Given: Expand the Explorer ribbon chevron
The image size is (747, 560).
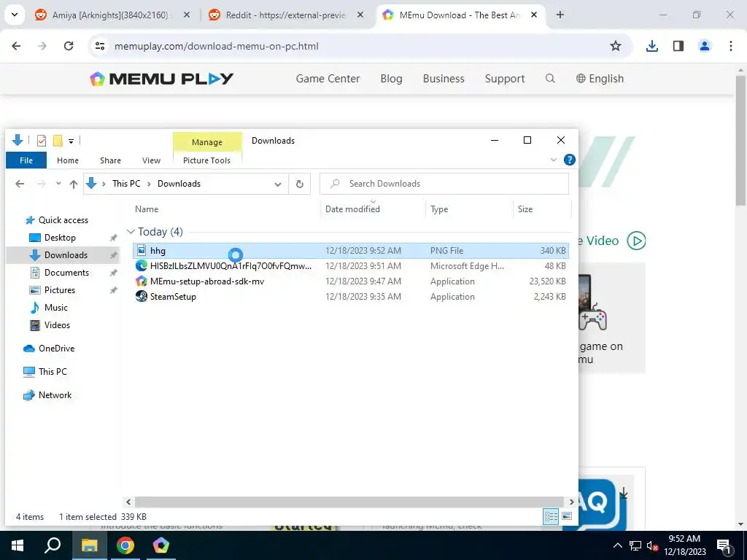Looking at the screenshot, I should click(554, 160).
